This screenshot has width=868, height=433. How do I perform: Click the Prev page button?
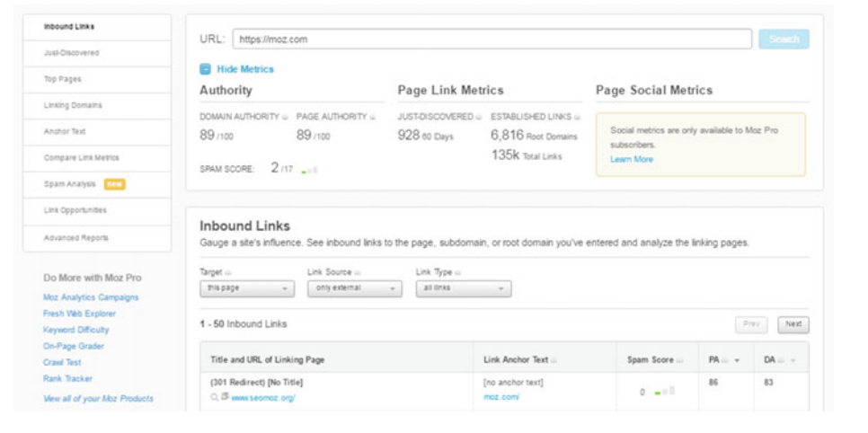751,324
